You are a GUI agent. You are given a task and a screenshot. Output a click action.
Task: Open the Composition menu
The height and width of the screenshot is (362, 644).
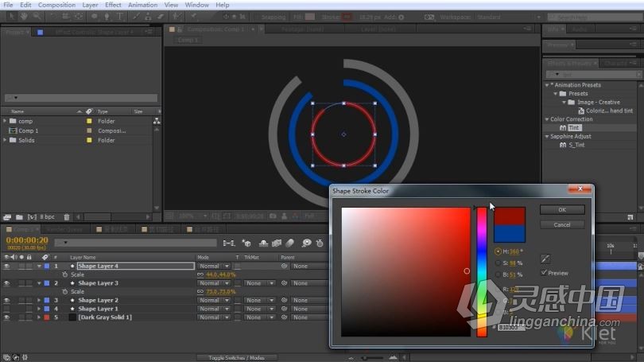pyautogui.click(x=56, y=5)
